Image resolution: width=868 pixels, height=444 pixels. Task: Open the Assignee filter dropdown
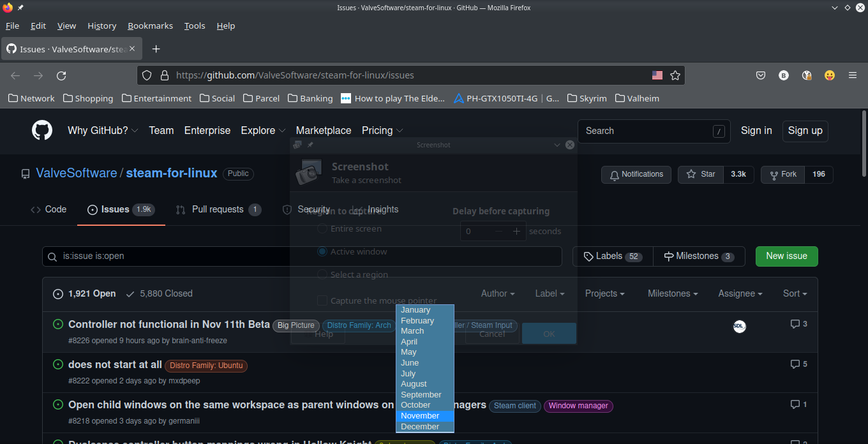pos(740,293)
